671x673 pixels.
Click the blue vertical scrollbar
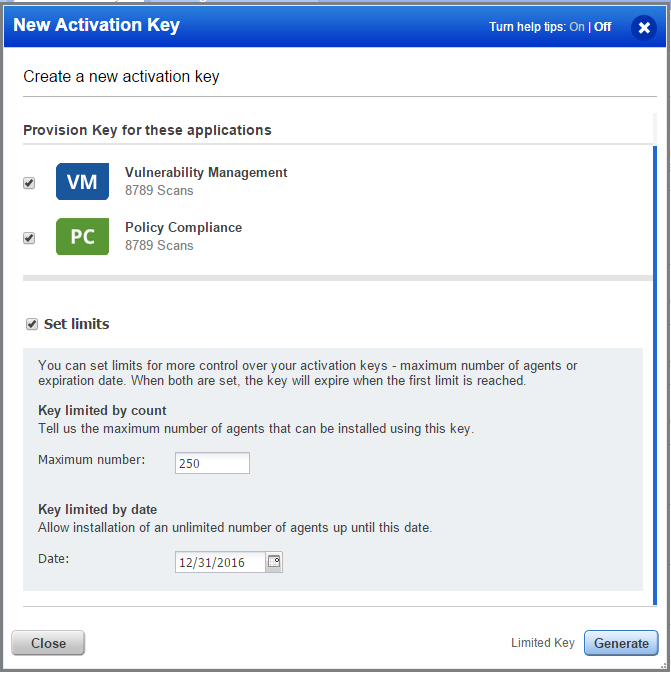click(x=655, y=376)
